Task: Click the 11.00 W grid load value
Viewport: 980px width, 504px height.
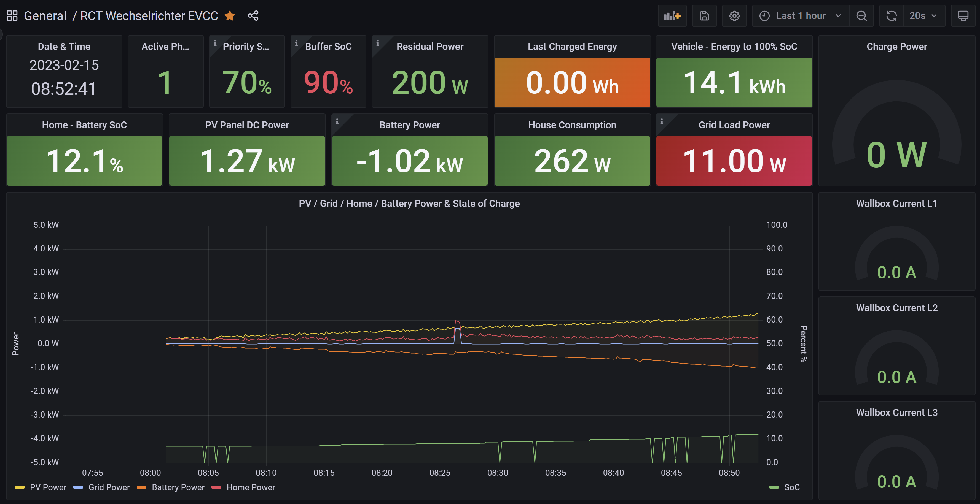Action: (x=734, y=161)
